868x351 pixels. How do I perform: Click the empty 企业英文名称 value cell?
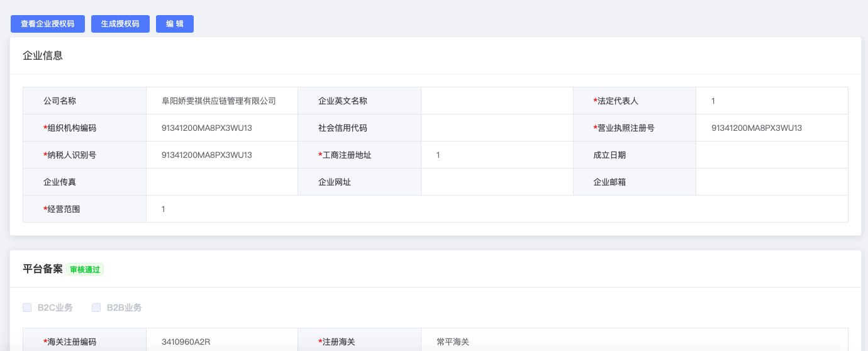tap(498, 101)
